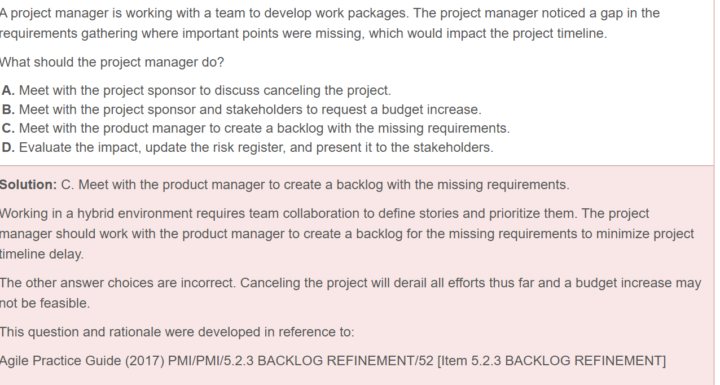Click the bold letter C. option marker

[8, 128]
